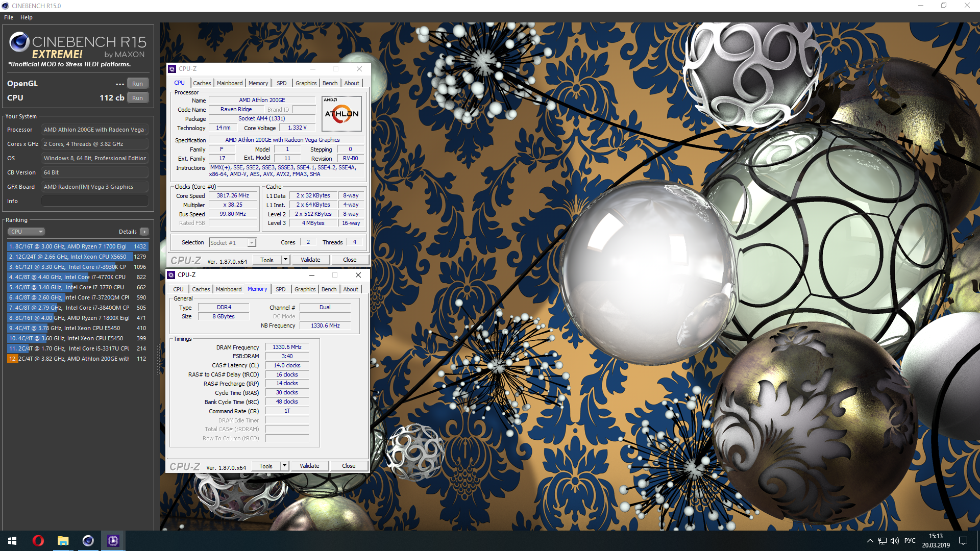The image size is (980, 551).
Task: Click Tools button in lower CPU-Z
Action: click(266, 466)
